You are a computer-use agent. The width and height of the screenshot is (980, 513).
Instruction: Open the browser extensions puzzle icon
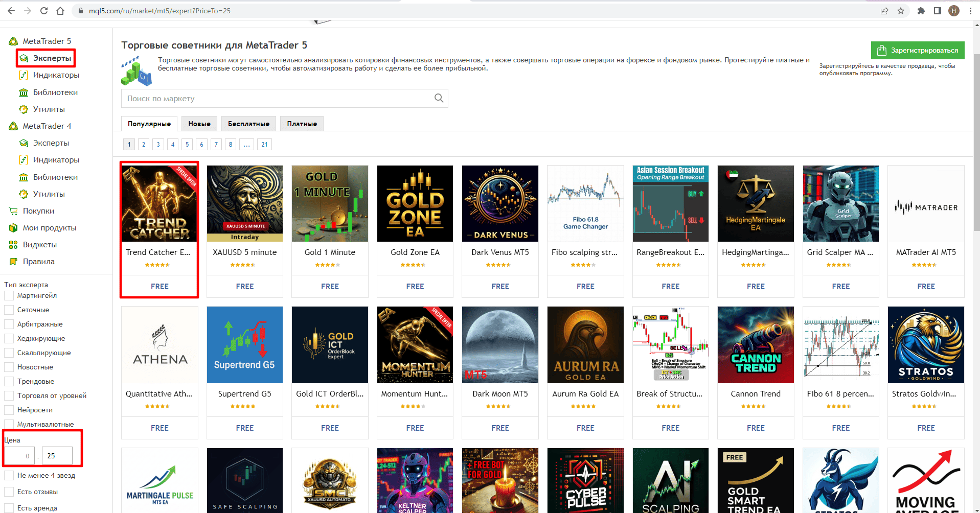[921, 11]
